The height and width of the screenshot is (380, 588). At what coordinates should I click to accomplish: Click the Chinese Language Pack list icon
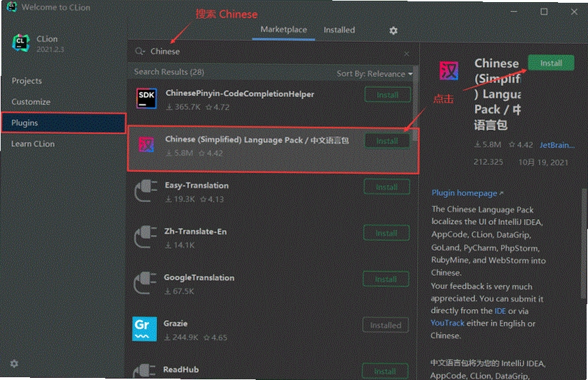click(x=146, y=144)
